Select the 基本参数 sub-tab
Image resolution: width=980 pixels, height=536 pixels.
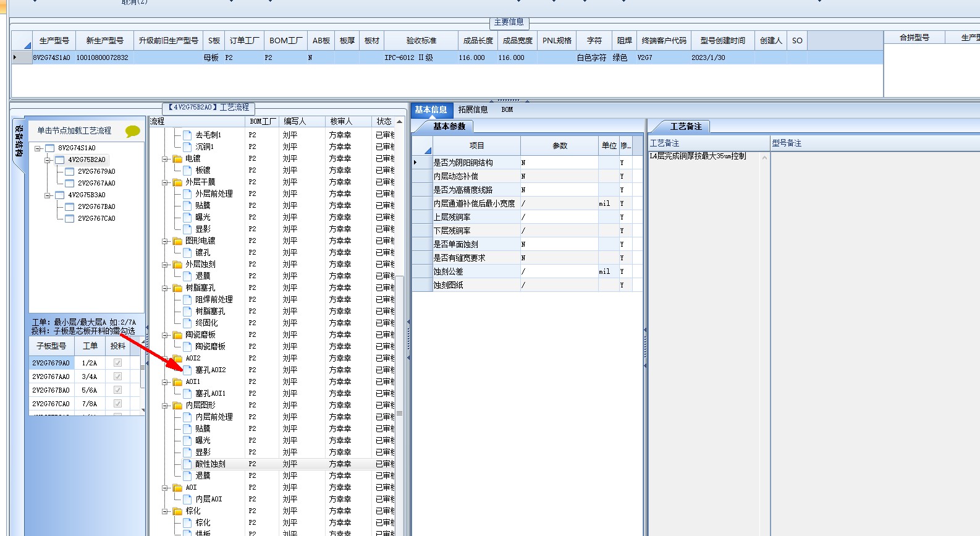pyautogui.click(x=449, y=127)
